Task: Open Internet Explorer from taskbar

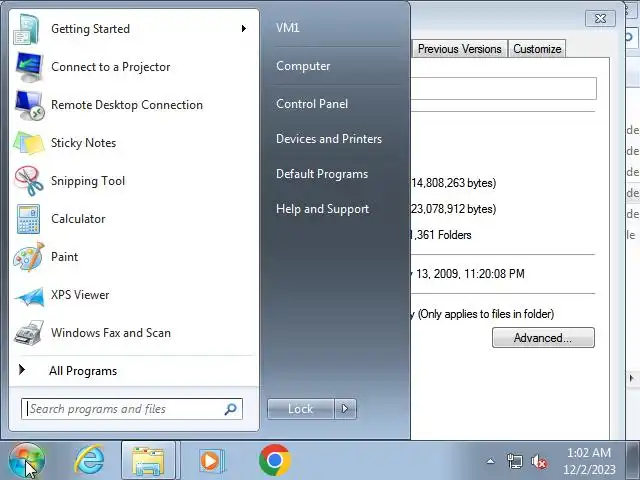Action: (x=89, y=460)
